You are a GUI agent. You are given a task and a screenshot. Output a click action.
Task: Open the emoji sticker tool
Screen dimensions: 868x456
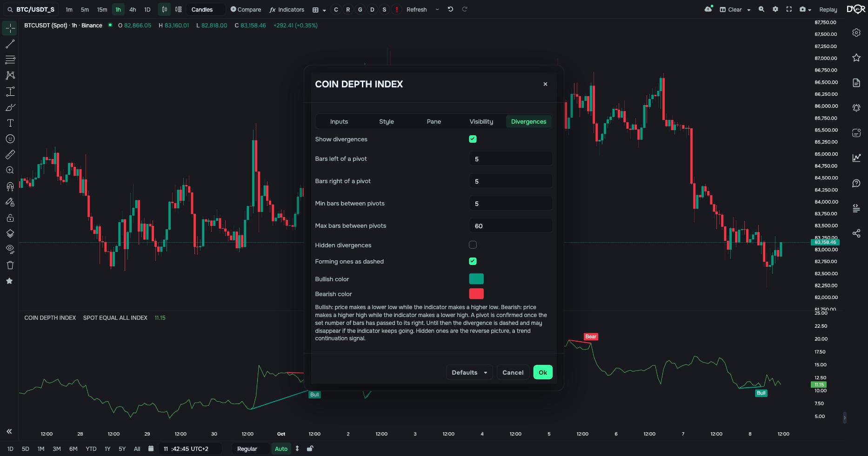(10, 139)
